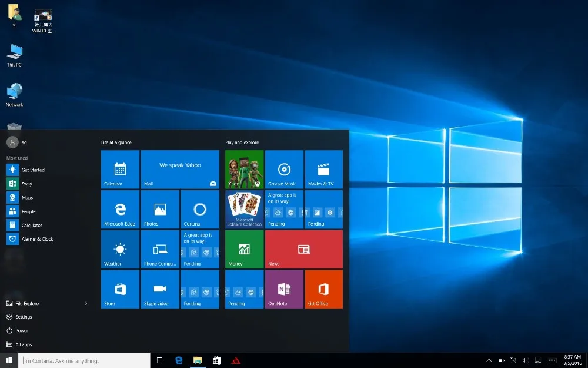This screenshot has width=588, height=368.
Task: Click the Life at a glance group header
Action: (116, 142)
